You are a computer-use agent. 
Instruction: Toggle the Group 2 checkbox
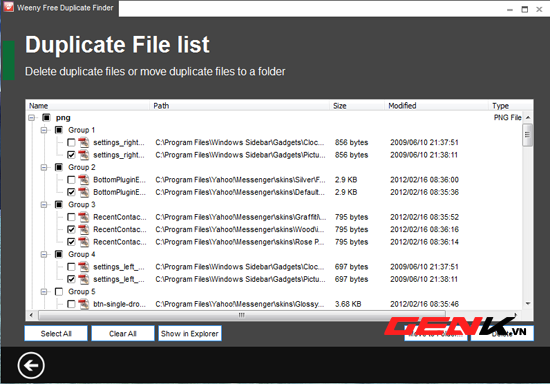point(59,167)
